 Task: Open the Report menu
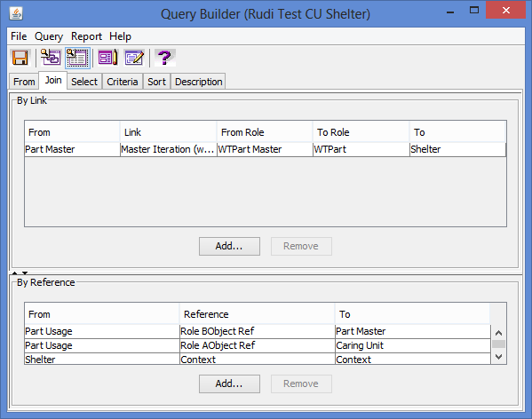click(x=86, y=36)
